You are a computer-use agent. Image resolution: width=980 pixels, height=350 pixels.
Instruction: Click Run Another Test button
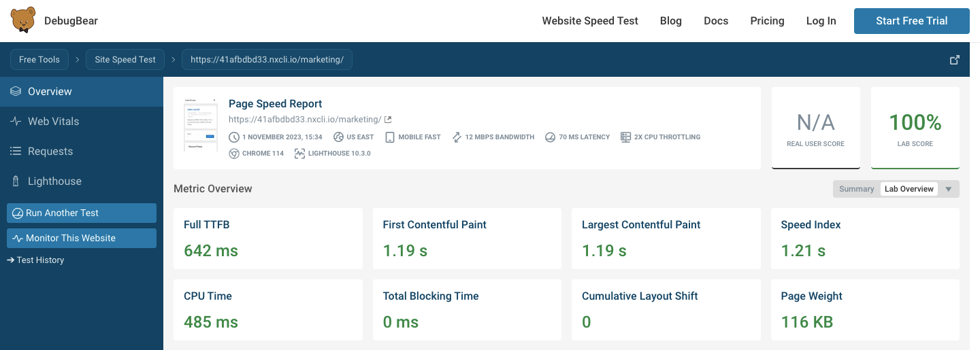[82, 213]
